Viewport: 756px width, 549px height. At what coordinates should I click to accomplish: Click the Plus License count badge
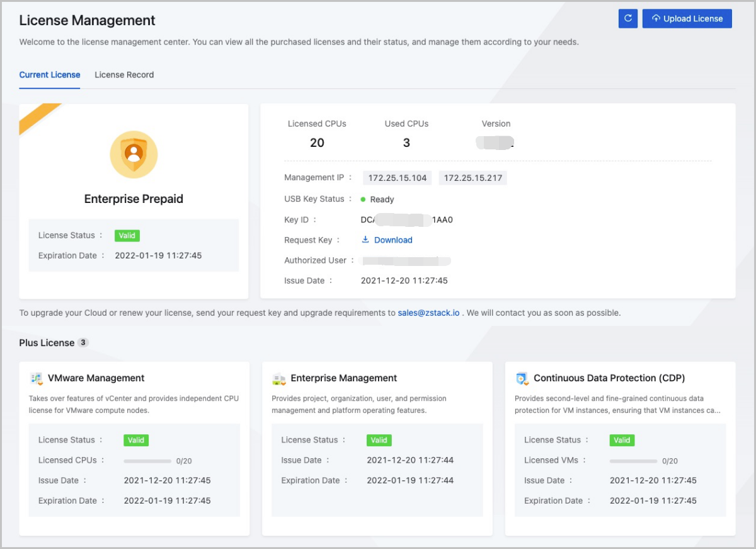[x=83, y=343]
